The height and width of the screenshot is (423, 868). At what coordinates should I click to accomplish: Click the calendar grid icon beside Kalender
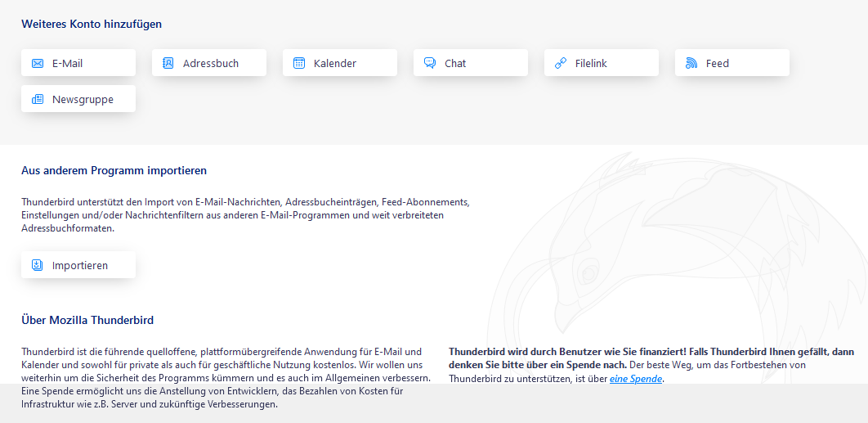click(299, 63)
